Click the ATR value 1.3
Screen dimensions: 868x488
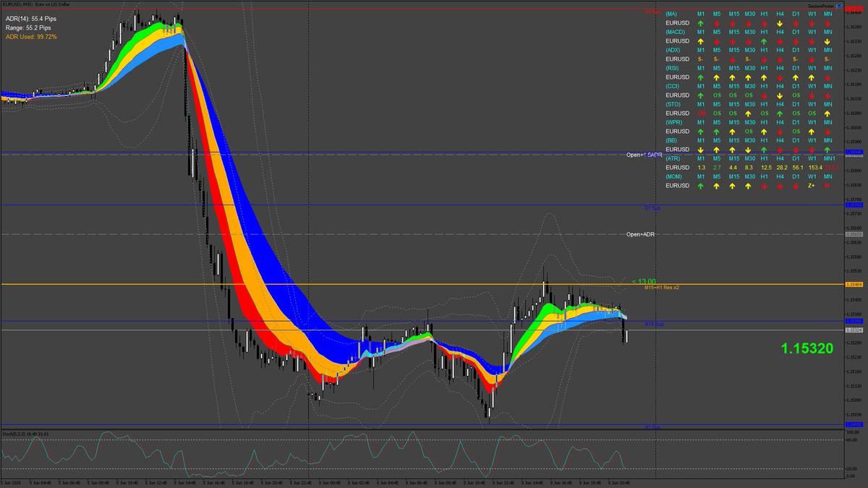(x=701, y=168)
